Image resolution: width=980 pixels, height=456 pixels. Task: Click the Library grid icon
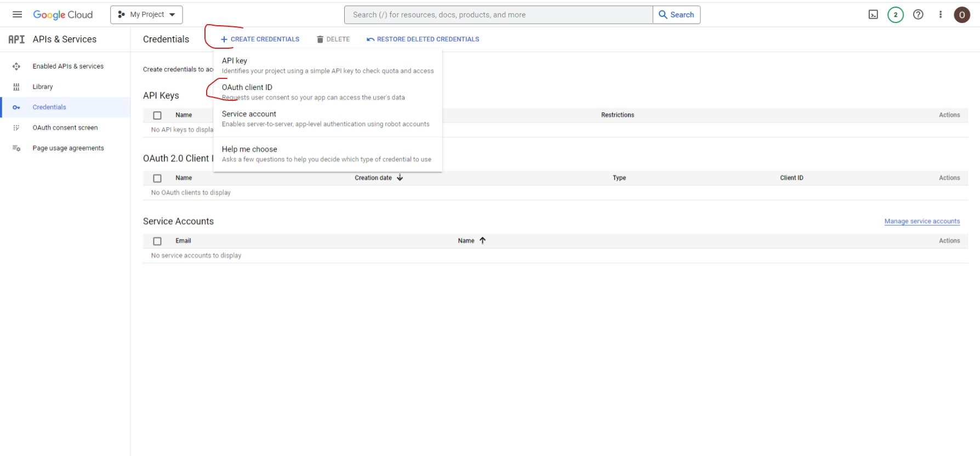[16, 87]
